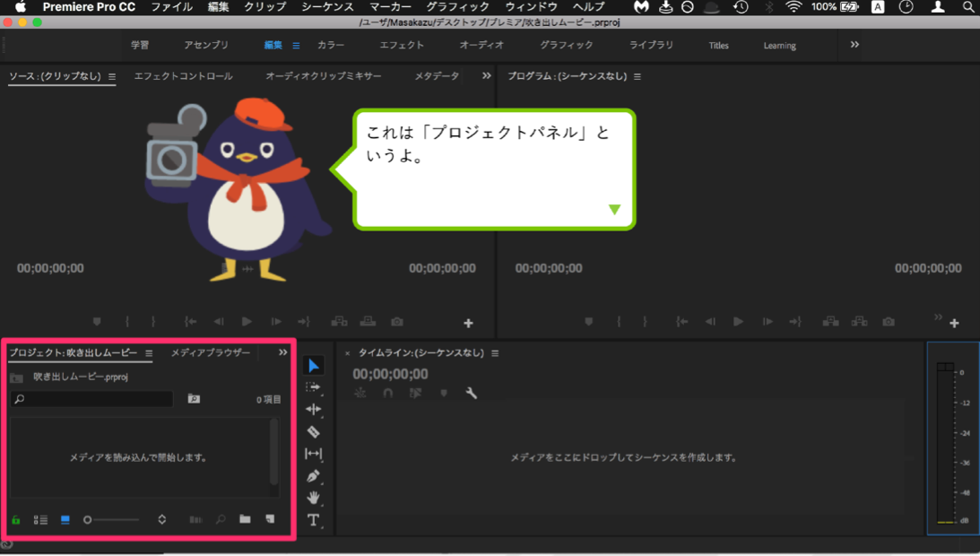Open Program panel hamburger menu
The width and height of the screenshot is (980, 556).
pos(637,76)
